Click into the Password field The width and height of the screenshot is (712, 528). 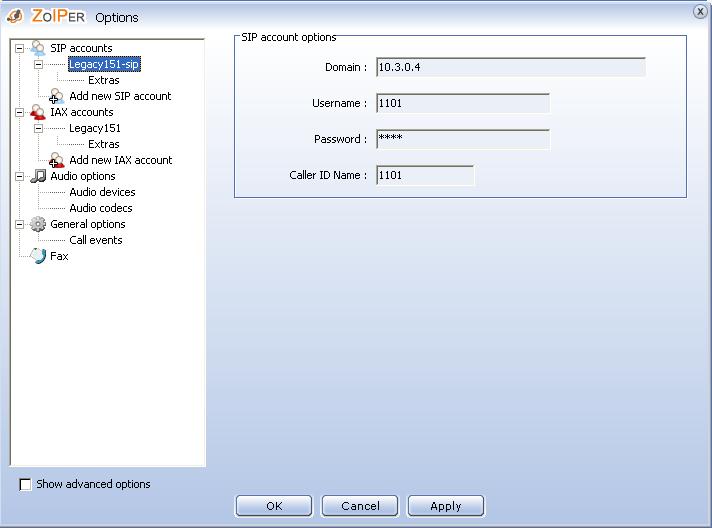point(463,139)
